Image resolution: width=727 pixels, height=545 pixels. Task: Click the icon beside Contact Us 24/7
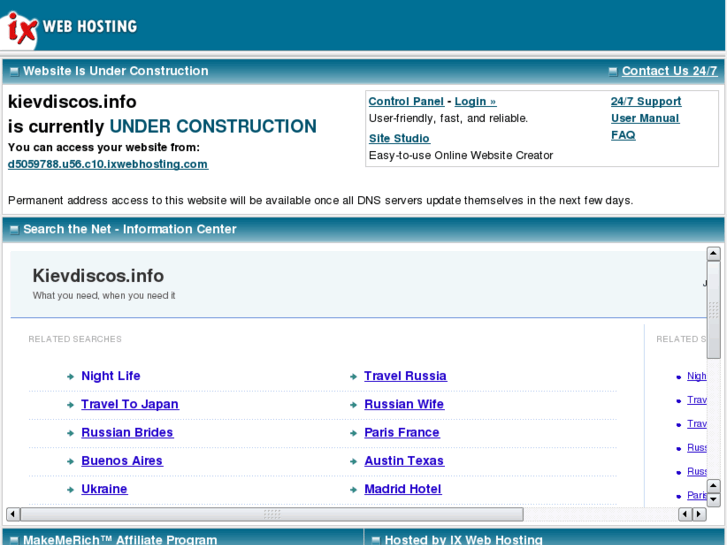coord(612,71)
